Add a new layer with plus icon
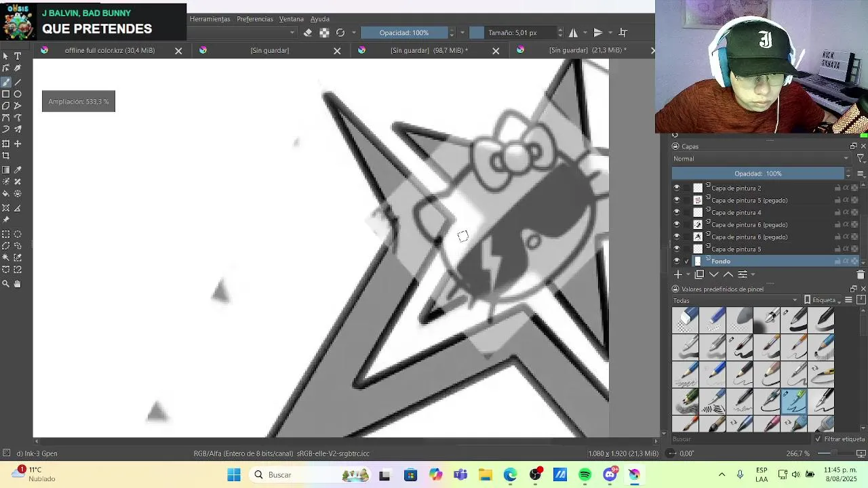 tap(677, 274)
